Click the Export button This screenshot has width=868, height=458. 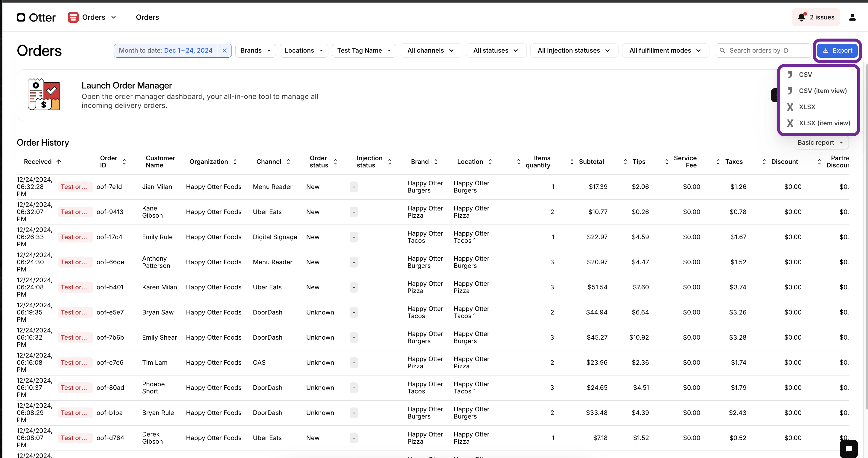[x=837, y=51]
